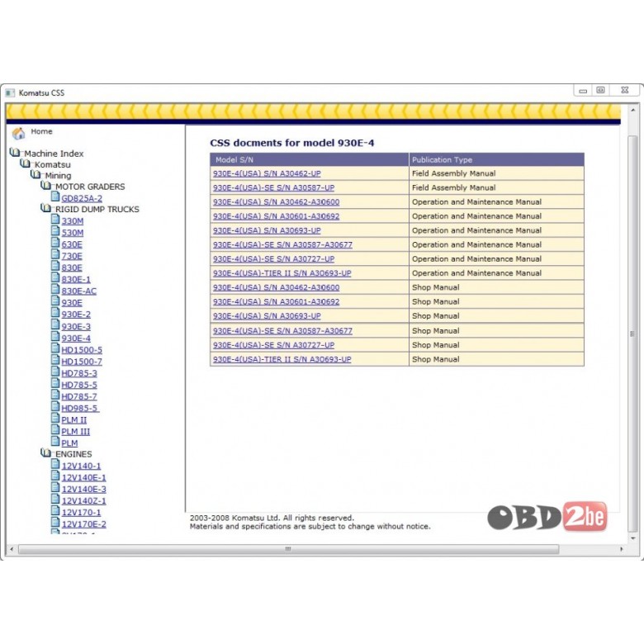This screenshot has width=644, height=644.
Task: Click the scroll down arrow
Action: [x=633, y=537]
